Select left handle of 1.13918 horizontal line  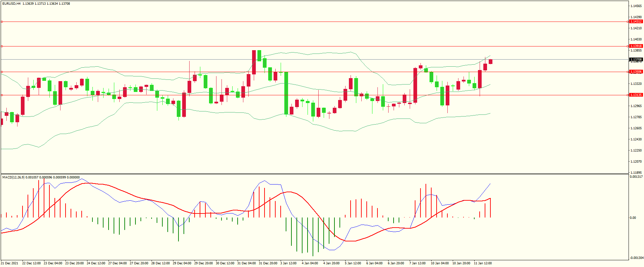point(2,46)
